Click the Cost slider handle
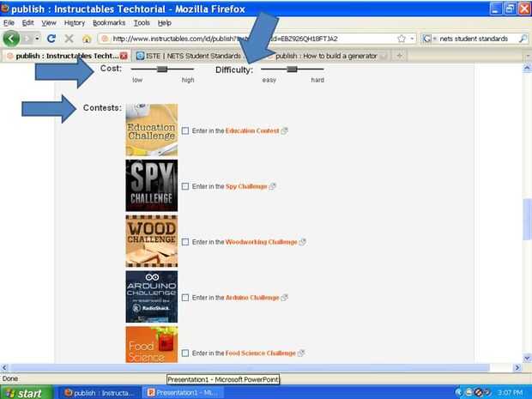 pyautogui.click(x=162, y=70)
